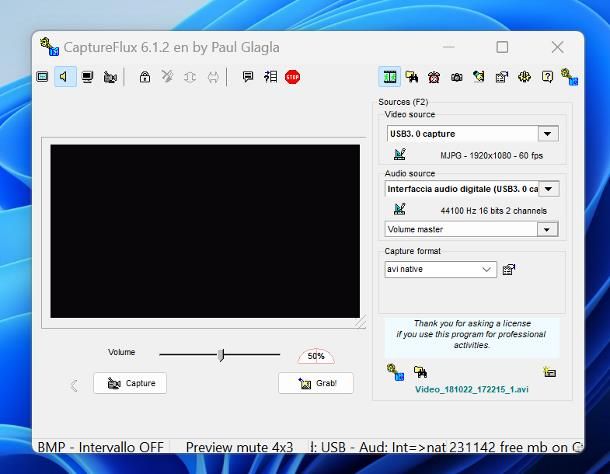610x474 pixels.
Task: Open the Video source dropdown arrow
Action: (x=548, y=134)
